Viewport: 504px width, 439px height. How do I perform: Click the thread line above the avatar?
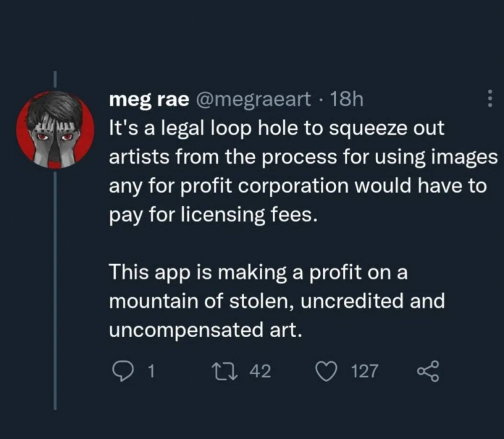click(x=55, y=81)
